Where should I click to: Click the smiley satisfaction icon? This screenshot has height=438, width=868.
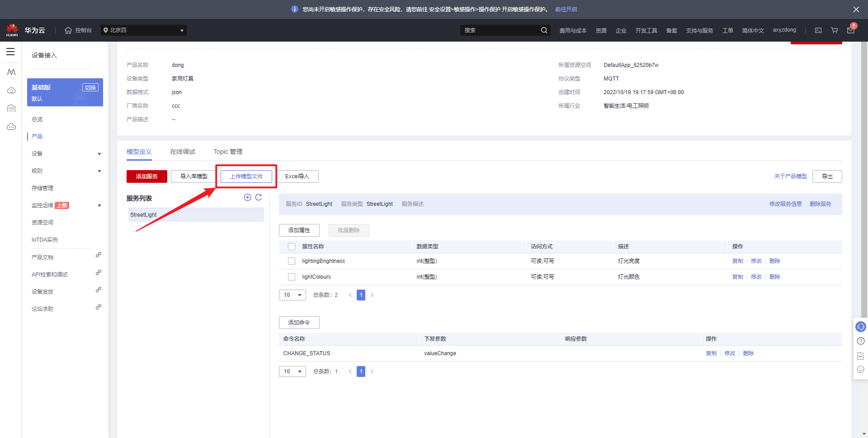861,370
